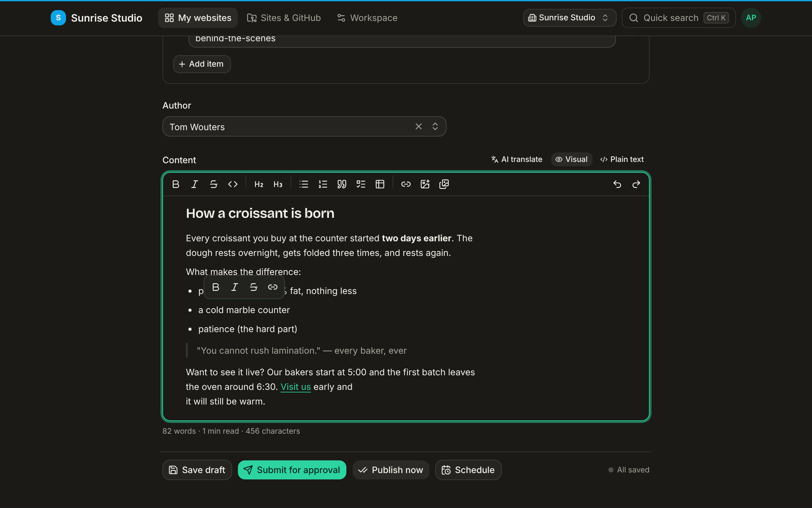Undo the last edit
Screen dimensions: 812x508
617,184
